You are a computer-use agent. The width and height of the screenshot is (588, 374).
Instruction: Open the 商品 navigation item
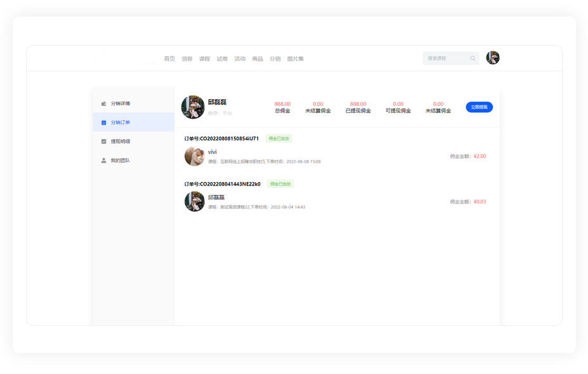258,59
